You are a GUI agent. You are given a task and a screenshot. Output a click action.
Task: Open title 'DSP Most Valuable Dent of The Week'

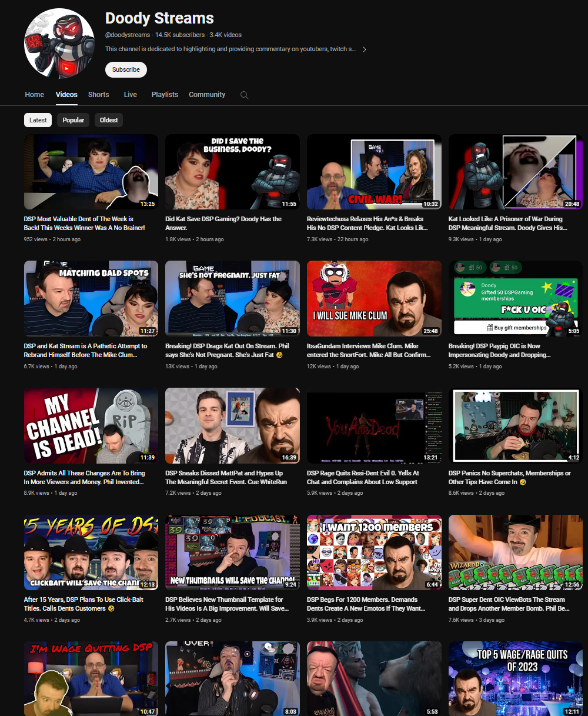click(84, 224)
